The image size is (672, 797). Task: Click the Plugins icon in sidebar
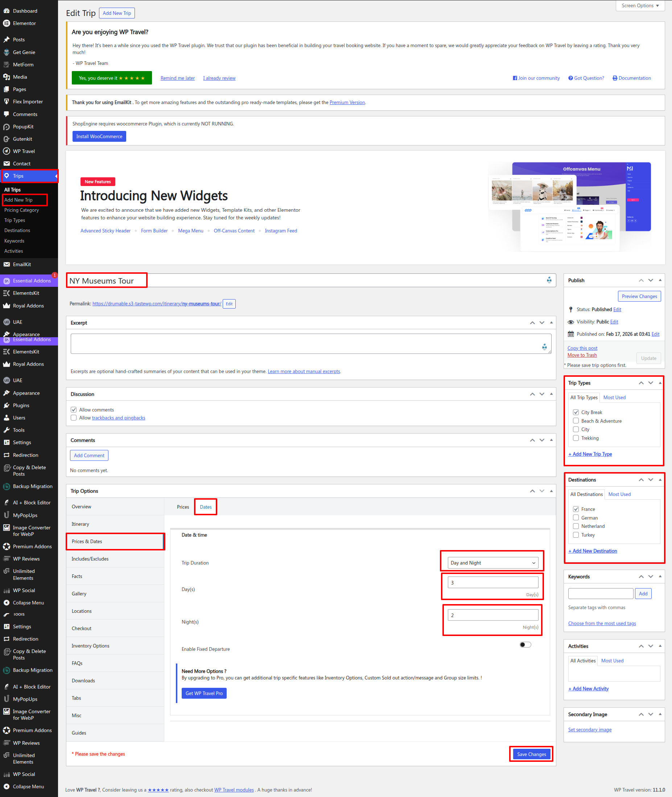tap(7, 405)
